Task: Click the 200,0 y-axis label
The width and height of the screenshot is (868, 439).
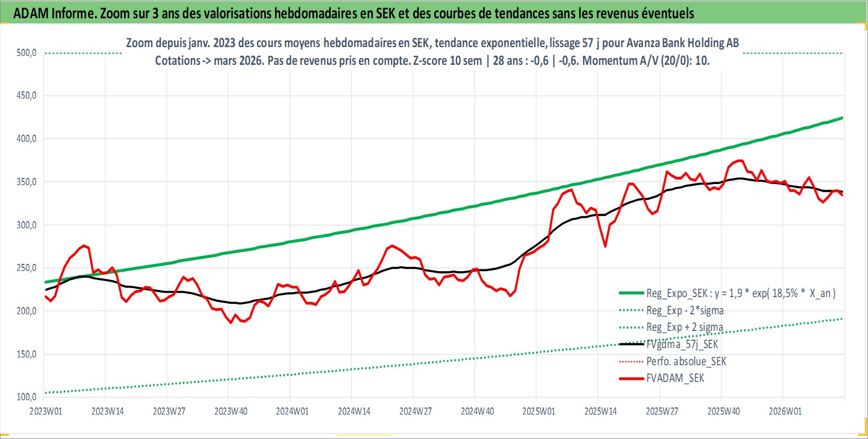Action: point(25,311)
